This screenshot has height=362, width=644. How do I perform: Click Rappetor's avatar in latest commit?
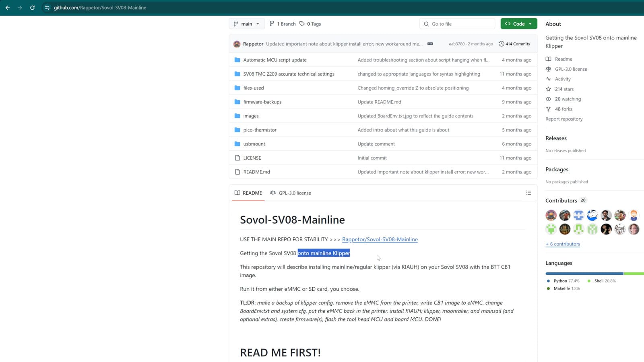point(237,44)
